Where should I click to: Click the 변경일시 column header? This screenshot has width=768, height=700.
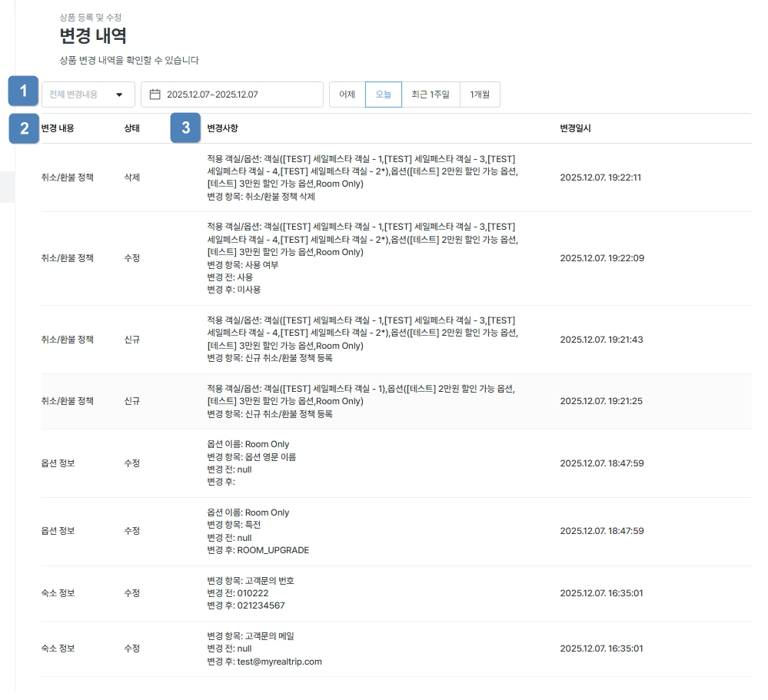(x=575, y=128)
